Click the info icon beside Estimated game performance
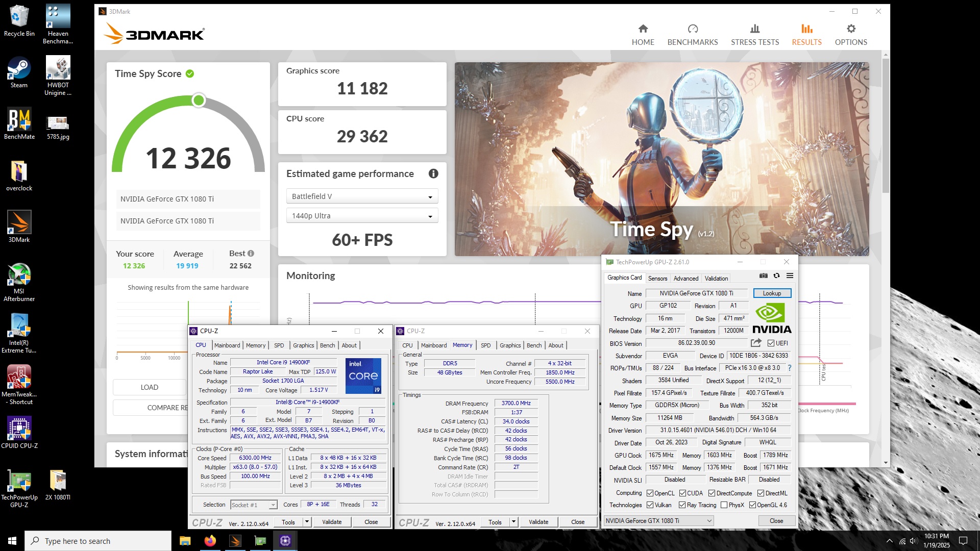The width and height of the screenshot is (980, 551). coord(433,173)
